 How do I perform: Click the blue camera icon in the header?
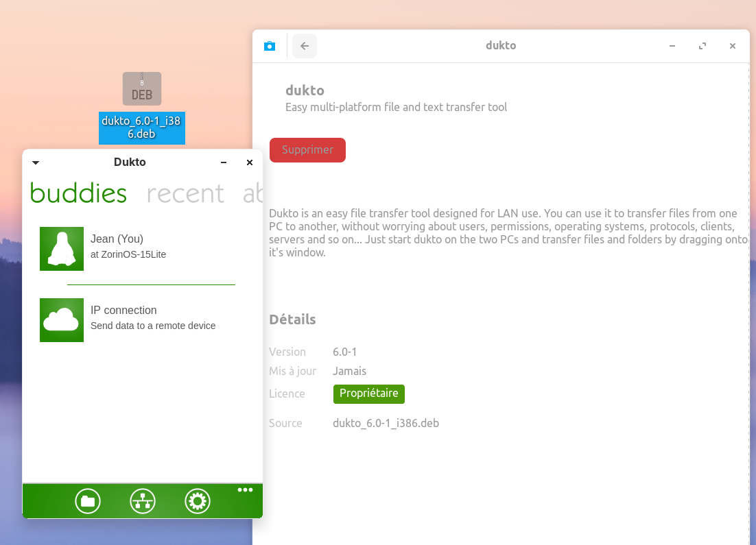click(x=270, y=46)
